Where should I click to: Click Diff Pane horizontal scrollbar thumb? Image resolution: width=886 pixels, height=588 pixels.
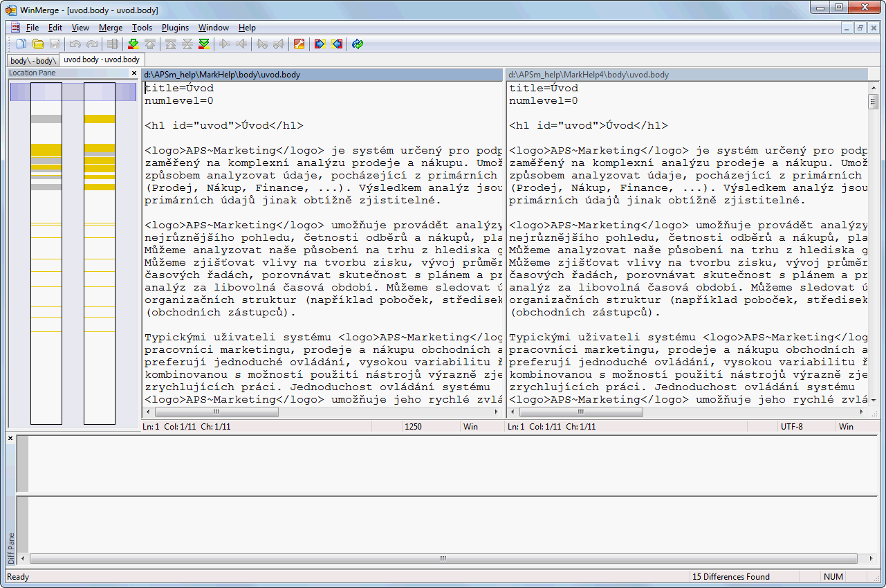pos(443,558)
